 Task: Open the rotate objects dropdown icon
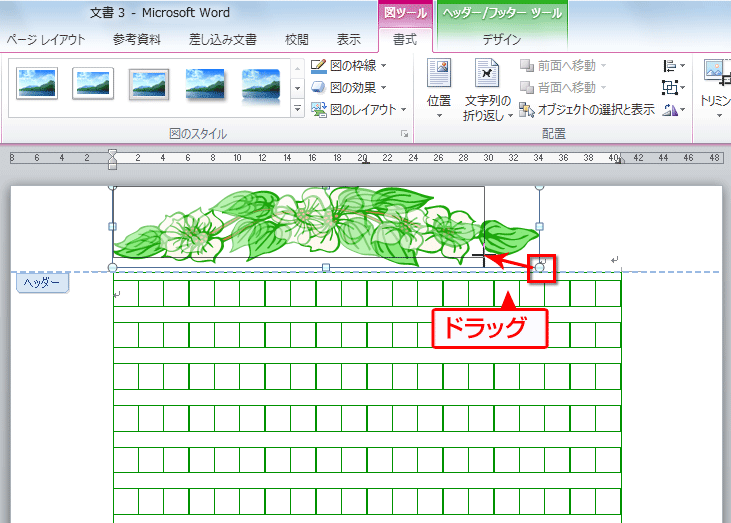coord(673,110)
